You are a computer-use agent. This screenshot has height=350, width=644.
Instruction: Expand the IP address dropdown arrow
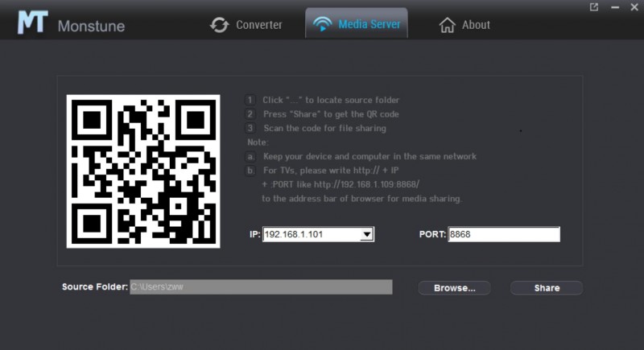366,235
